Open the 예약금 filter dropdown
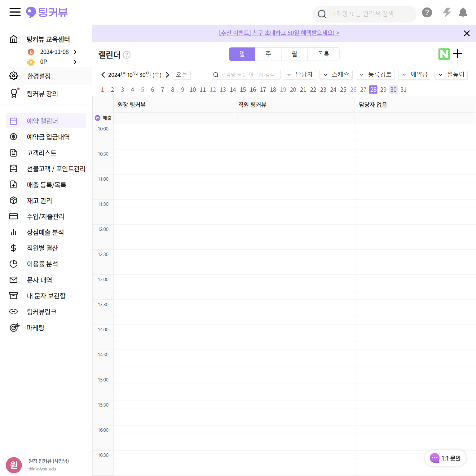This screenshot has width=476, height=476. (x=415, y=75)
